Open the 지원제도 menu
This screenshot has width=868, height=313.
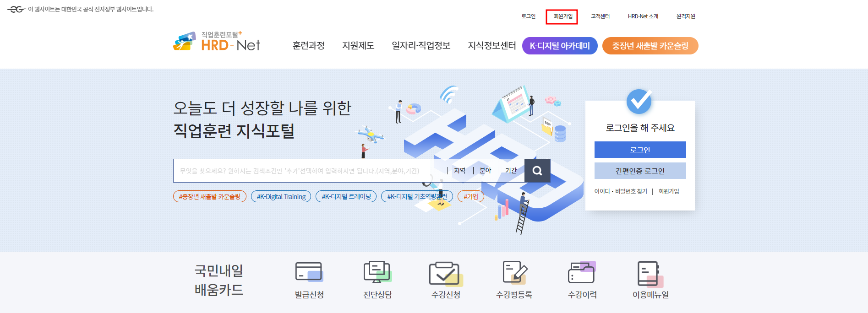coord(358,46)
